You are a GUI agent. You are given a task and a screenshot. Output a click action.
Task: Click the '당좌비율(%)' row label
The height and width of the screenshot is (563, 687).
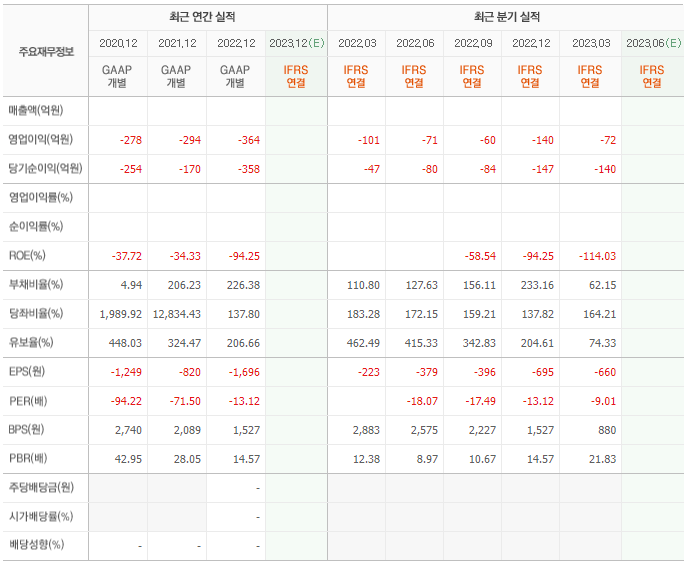click(35, 314)
